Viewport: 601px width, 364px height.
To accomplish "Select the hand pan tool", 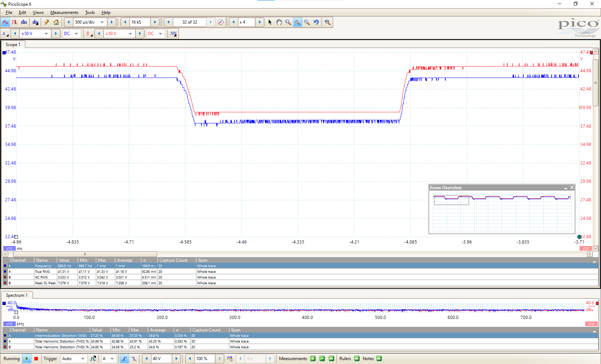I will pos(279,22).
